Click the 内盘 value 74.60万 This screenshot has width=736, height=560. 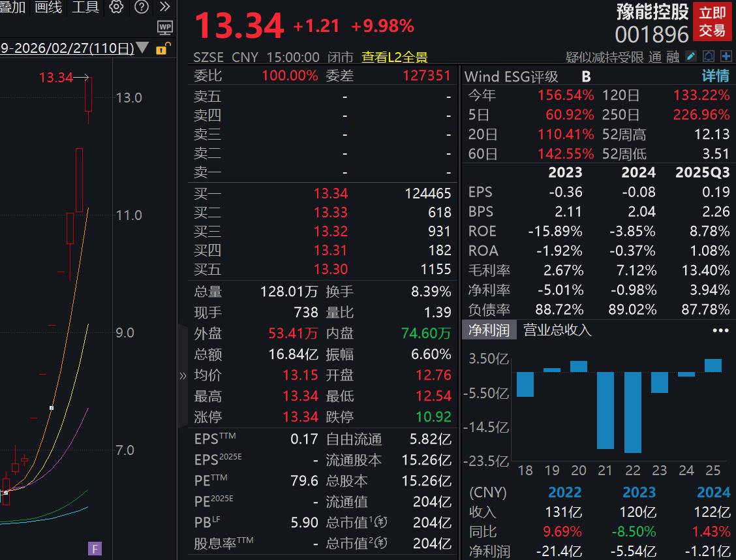pos(425,334)
